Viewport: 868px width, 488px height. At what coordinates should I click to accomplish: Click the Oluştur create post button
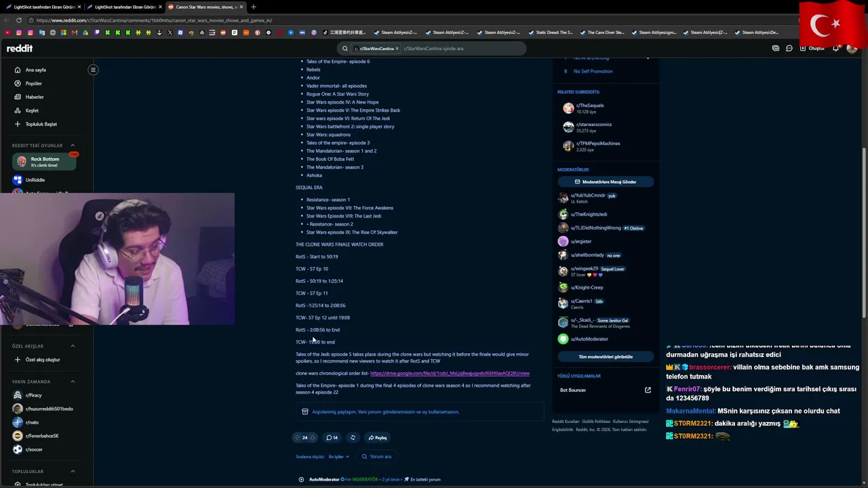click(x=812, y=49)
